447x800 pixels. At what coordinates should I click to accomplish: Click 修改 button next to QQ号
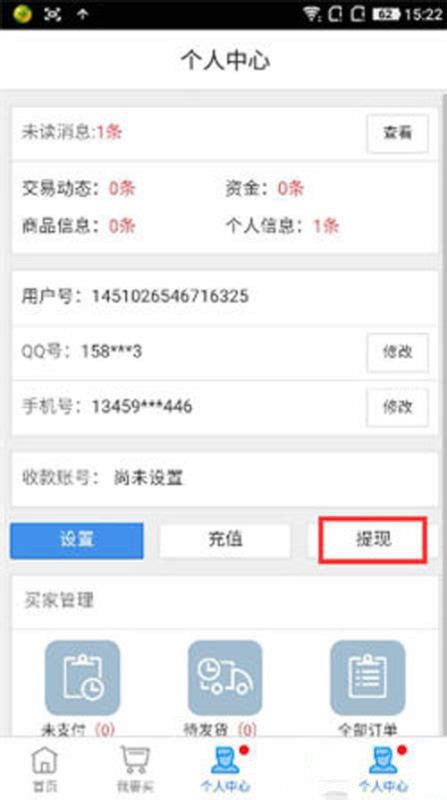coord(398,352)
